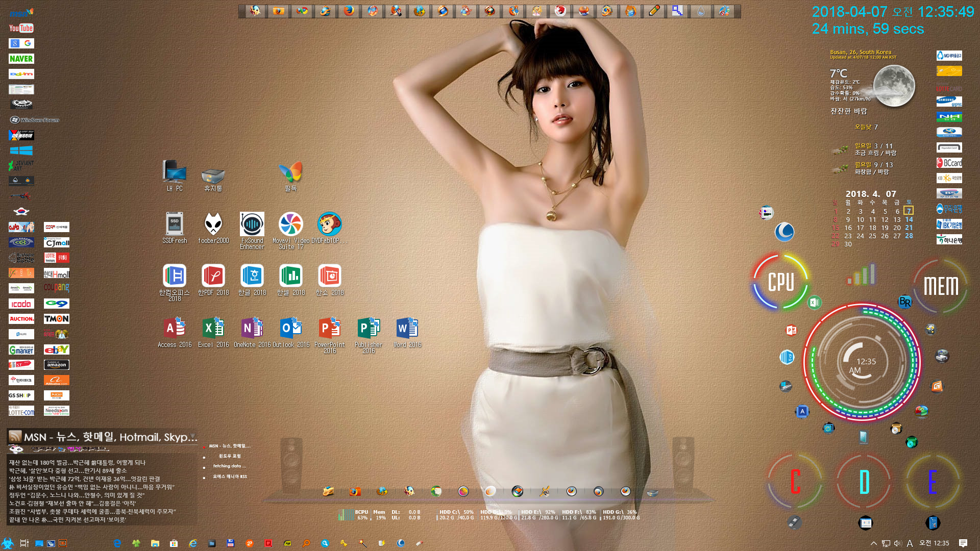Launch 한글 2018 word processor
980x551 pixels.
[252, 280]
